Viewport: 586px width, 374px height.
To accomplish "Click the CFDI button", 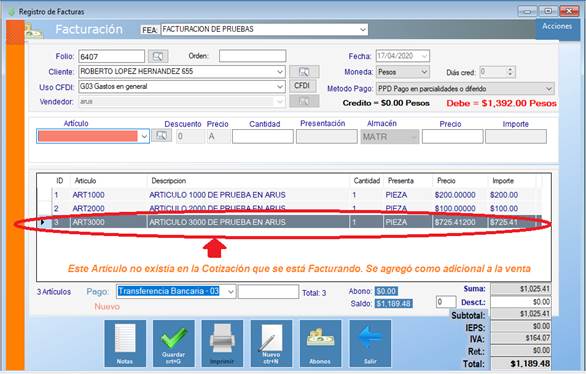I will (302, 86).
